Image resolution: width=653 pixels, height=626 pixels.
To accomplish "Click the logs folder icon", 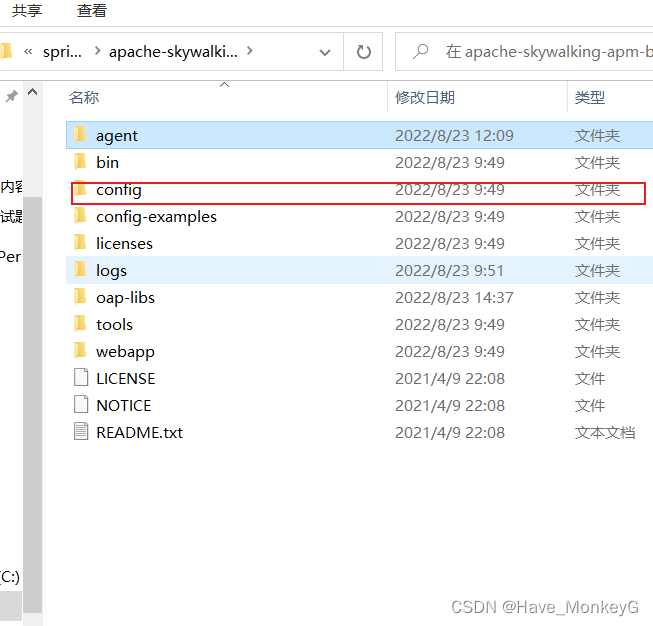I will pyautogui.click(x=80, y=270).
